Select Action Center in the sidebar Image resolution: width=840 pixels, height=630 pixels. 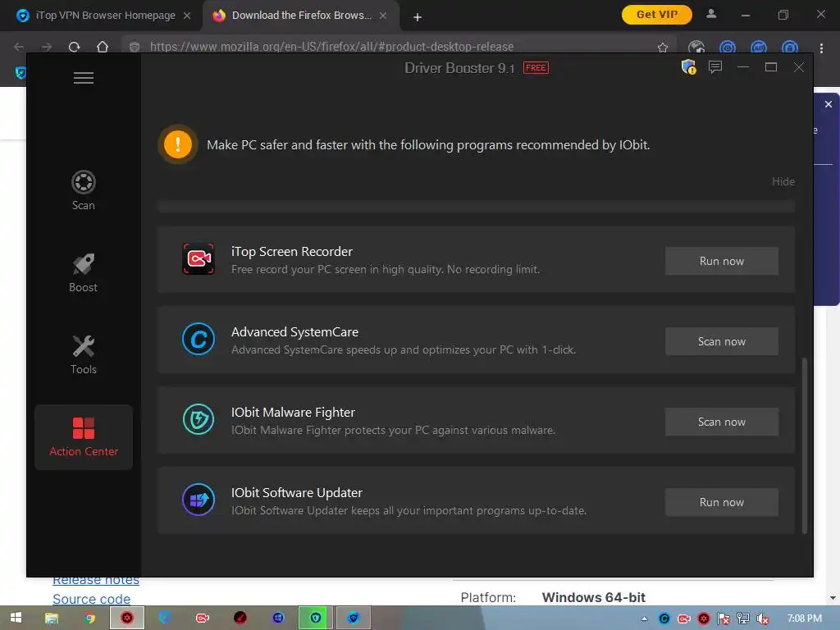coord(84,437)
